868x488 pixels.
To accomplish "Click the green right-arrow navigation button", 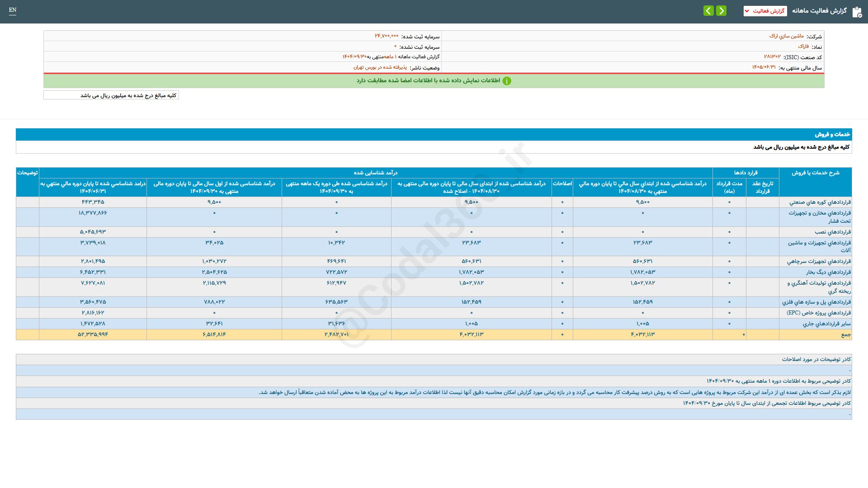I will 722,11.
